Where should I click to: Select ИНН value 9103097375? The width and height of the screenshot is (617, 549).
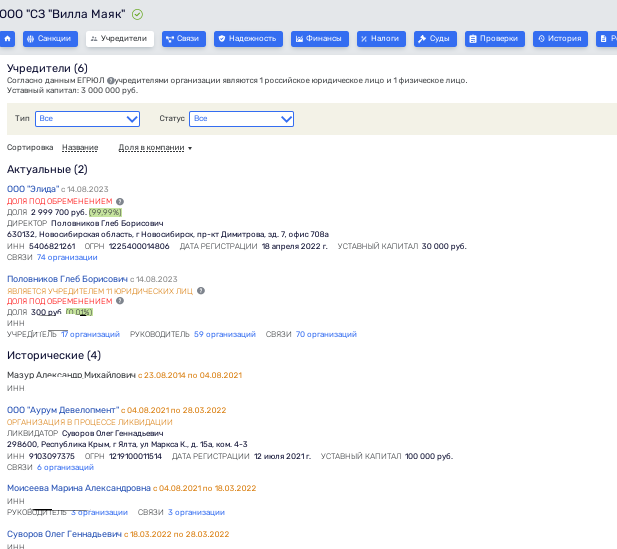[x=52, y=456]
